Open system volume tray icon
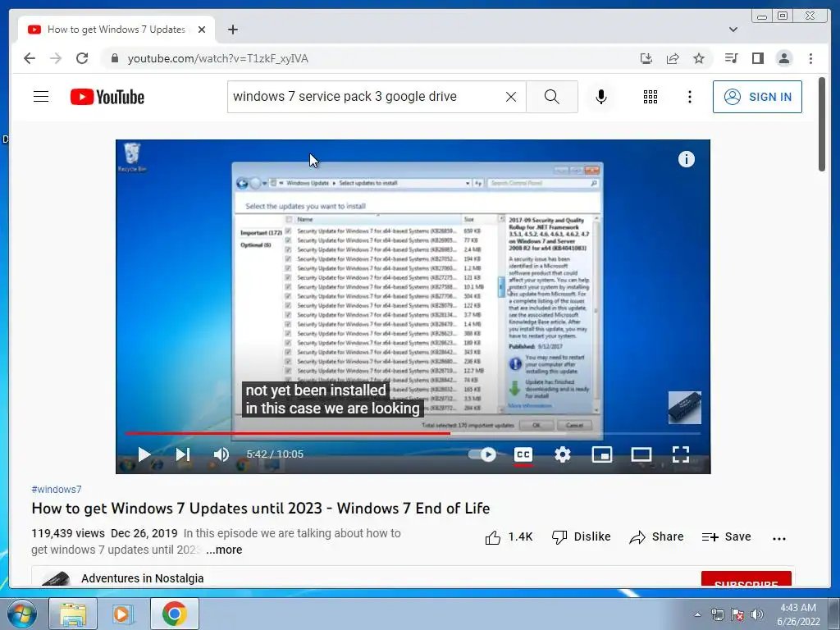This screenshot has height=630, width=840. pyautogui.click(x=757, y=614)
